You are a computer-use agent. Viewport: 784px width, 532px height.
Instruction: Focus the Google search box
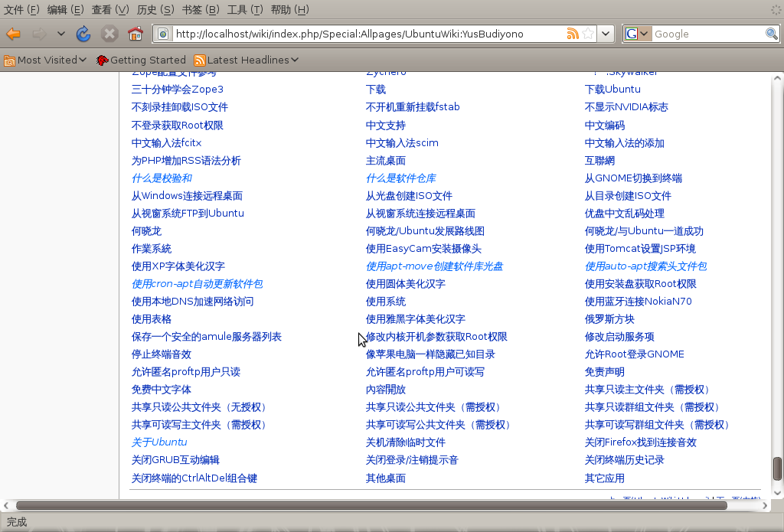click(708, 34)
